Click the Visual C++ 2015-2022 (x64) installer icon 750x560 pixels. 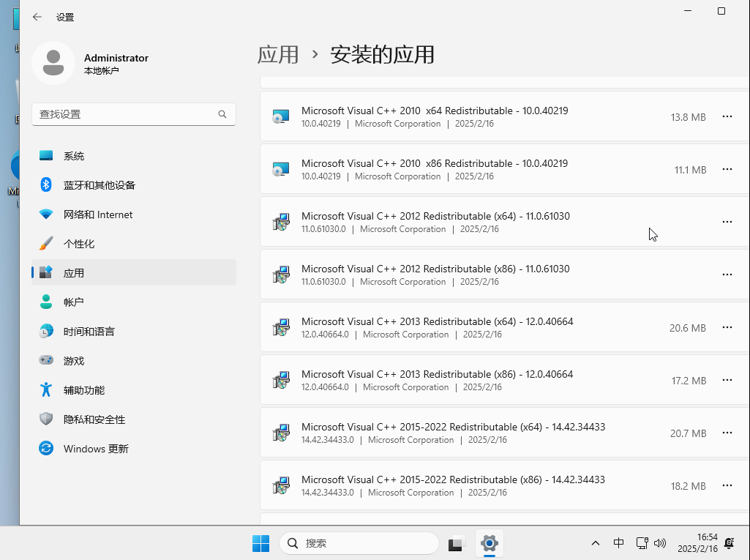(x=281, y=433)
